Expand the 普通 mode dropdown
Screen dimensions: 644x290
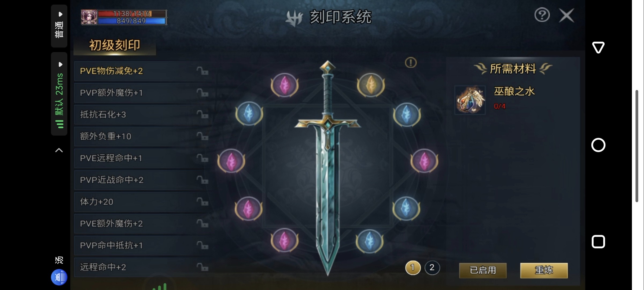pyautogui.click(x=59, y=26)
